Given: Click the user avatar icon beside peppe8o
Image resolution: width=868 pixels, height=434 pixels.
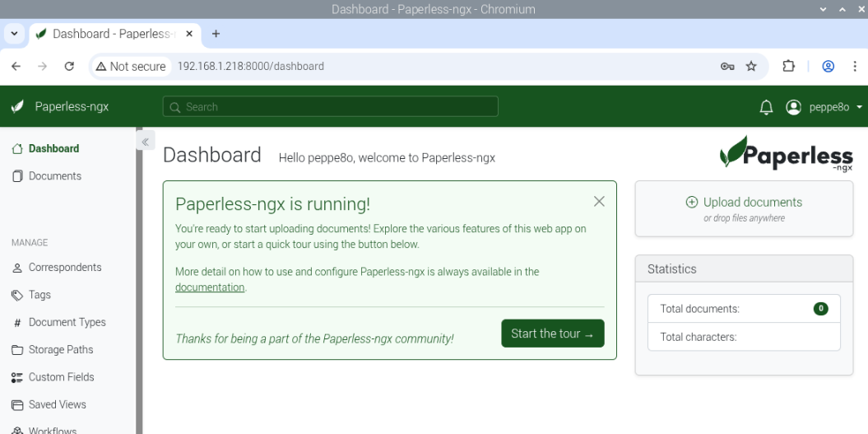Looking at the screenshot, I should [793, 107].
